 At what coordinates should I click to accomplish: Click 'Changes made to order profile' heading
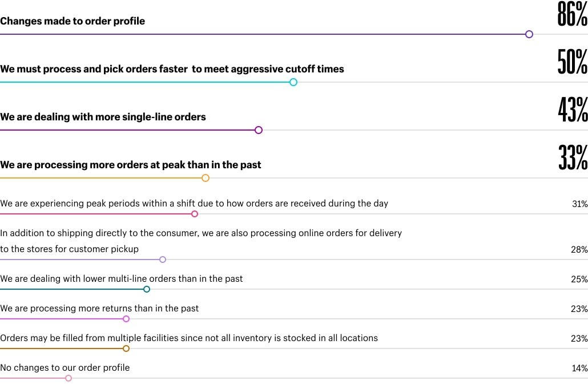pos(73,21)
